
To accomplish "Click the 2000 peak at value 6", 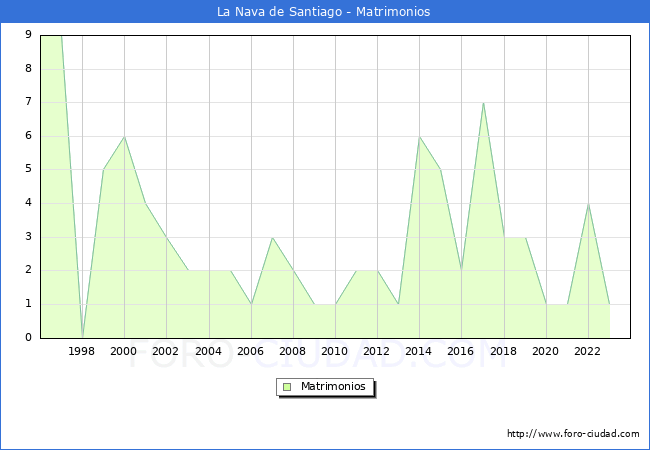I will click(x=124, y=136).
